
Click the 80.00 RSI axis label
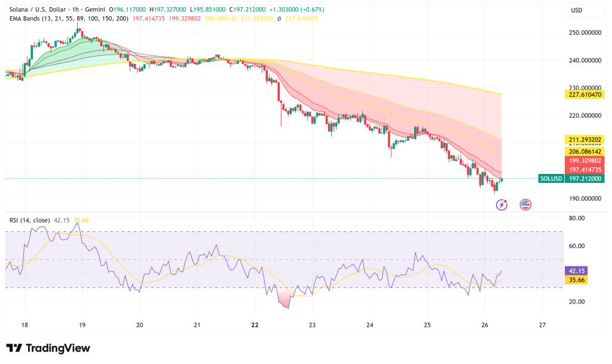coord(577,218)
